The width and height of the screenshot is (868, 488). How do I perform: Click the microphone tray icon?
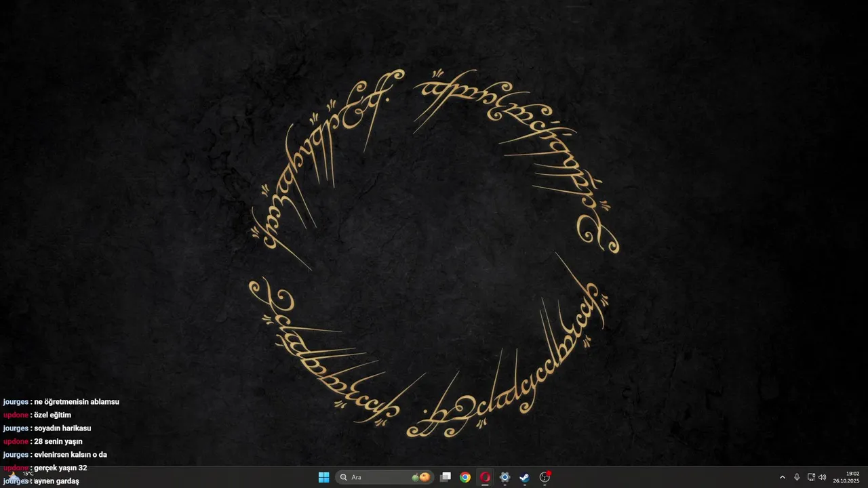click(x=797, y=477)
